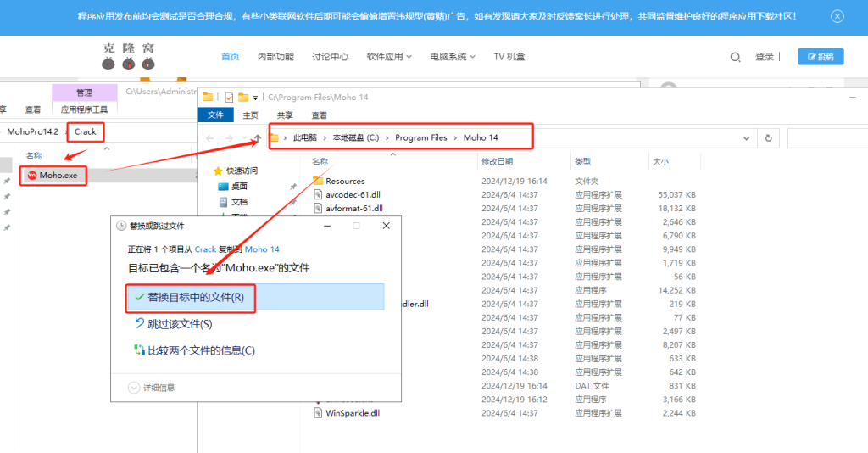Open the TV 机盒 nav item
Screen dimensions: 868x453
(509, 57)
